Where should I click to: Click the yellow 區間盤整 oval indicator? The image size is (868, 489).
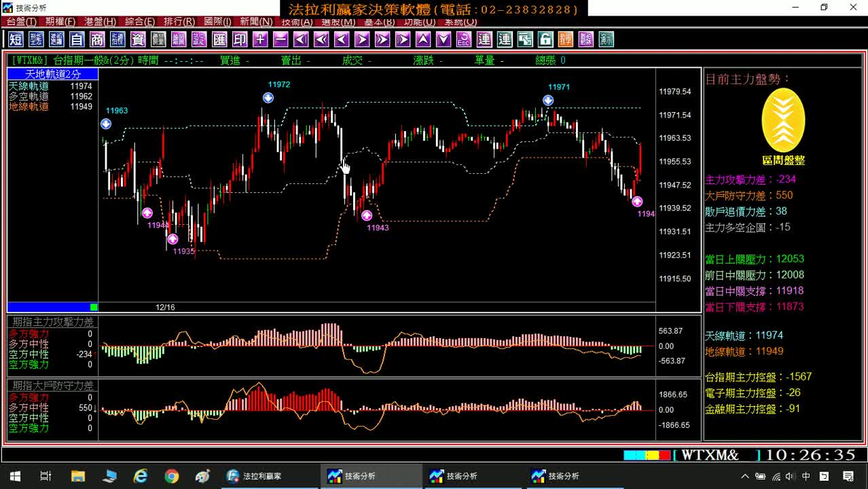(x=783, y=120)
